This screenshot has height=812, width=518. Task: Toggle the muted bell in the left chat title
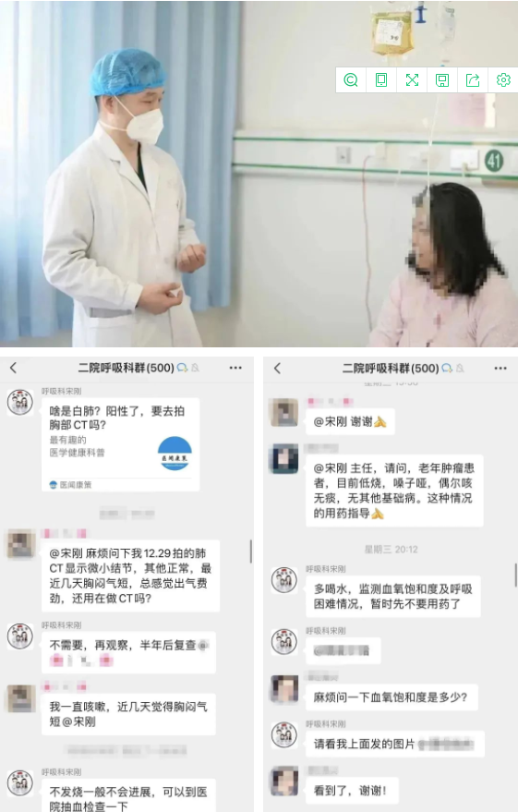(x=195, y=368)
